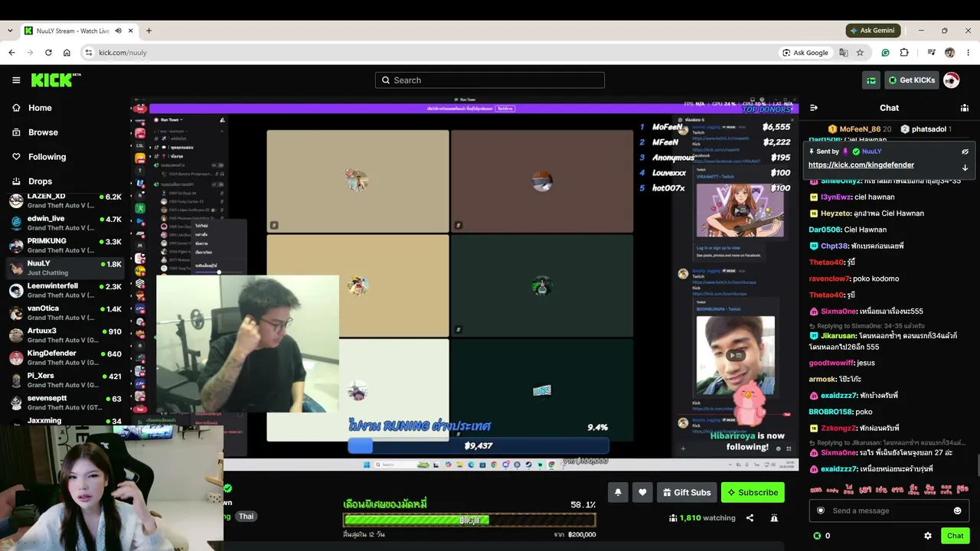
Task: Open chat identity shield icon
Action: (821, 510)
